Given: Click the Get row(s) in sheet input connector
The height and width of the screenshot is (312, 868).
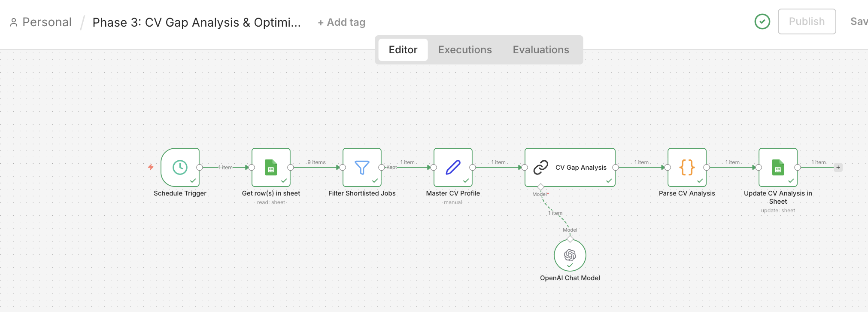Looking at the screenshot, I should click(252, 168).
